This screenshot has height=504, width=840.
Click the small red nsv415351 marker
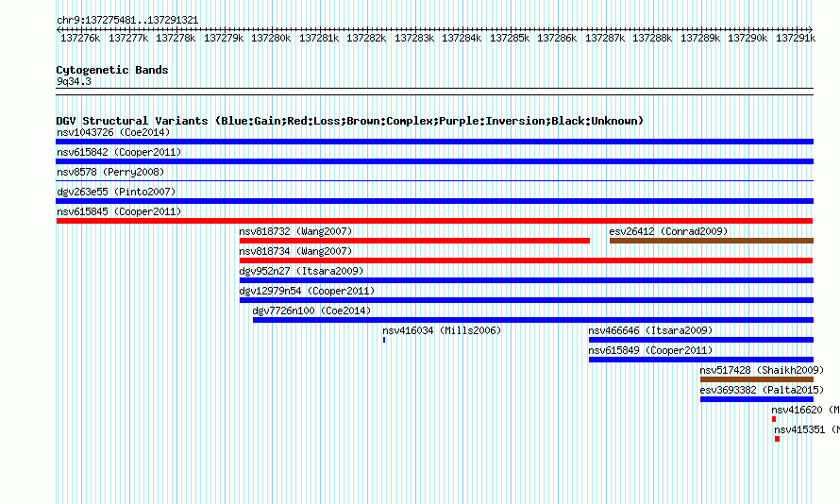point(778,439)
